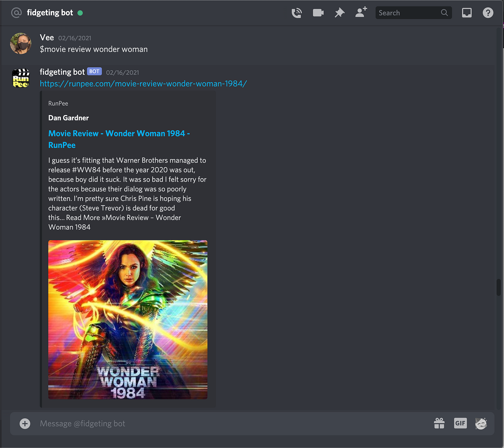Add friends to this DM
Screen dimensions: 504x448
click(360, 13)
